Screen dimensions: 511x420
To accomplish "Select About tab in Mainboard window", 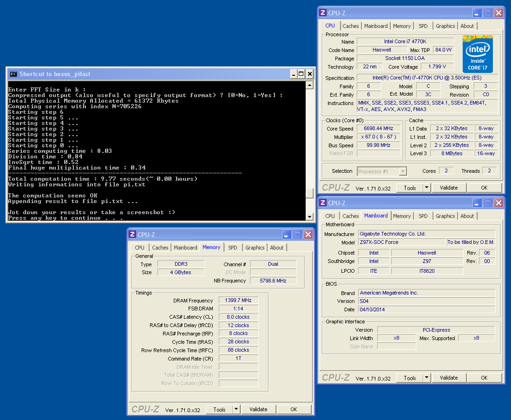I will [467, 216].
